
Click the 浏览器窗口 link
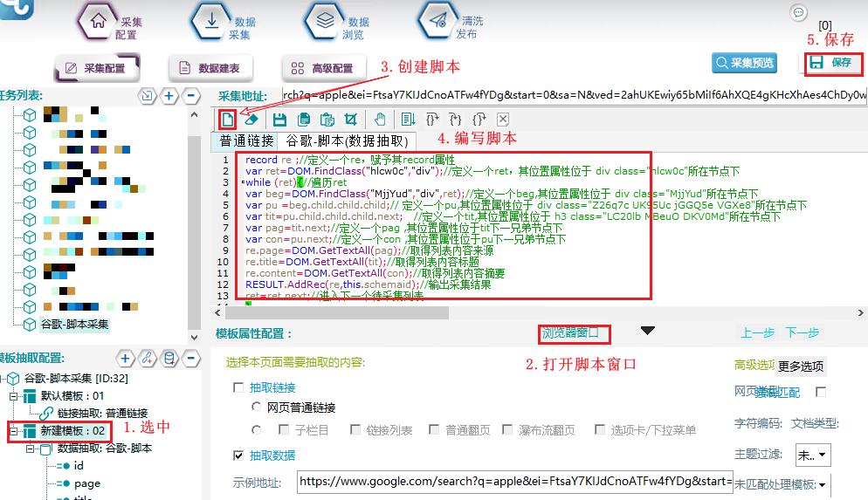click(571, 333)
